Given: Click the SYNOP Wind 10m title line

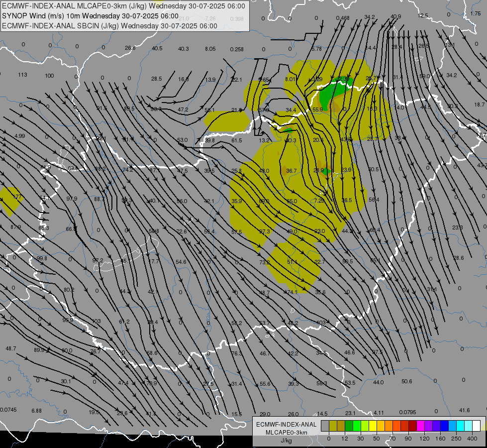Looking at the screenshot, I should (x=90, y=16).
